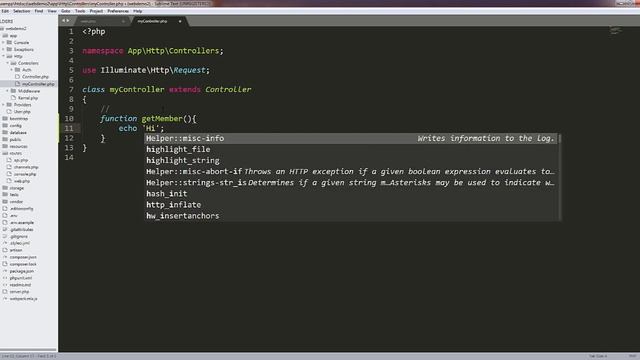The width and height of the screenshot is (640, 360).
Task: Open the Edit menu
Action: pyautogui.click(x=5, y=11)
